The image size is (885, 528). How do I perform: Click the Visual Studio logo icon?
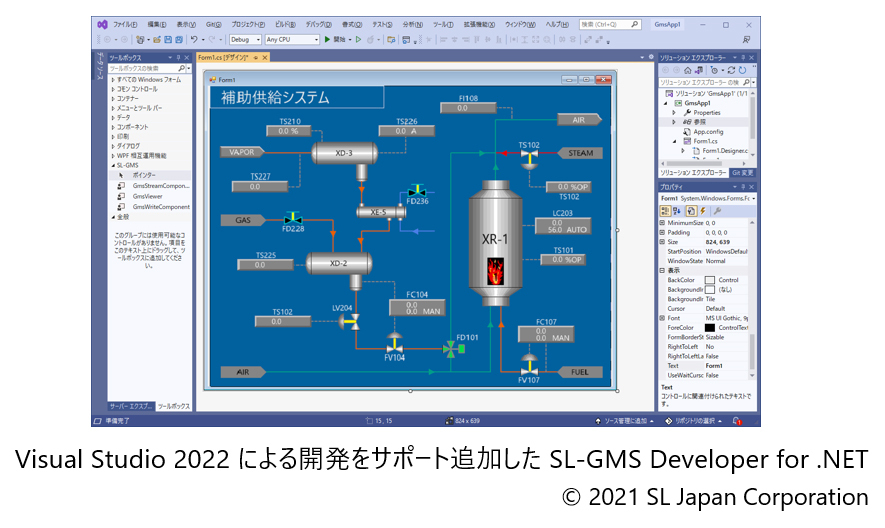(102, 24)
